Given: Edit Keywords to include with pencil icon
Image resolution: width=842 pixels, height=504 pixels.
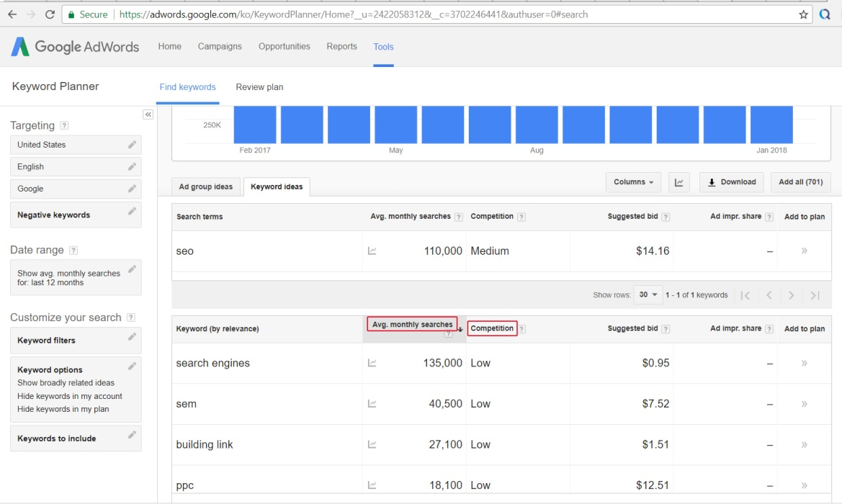Looking at the screenshot, I should pyautogui.click(x=132, y=435).
